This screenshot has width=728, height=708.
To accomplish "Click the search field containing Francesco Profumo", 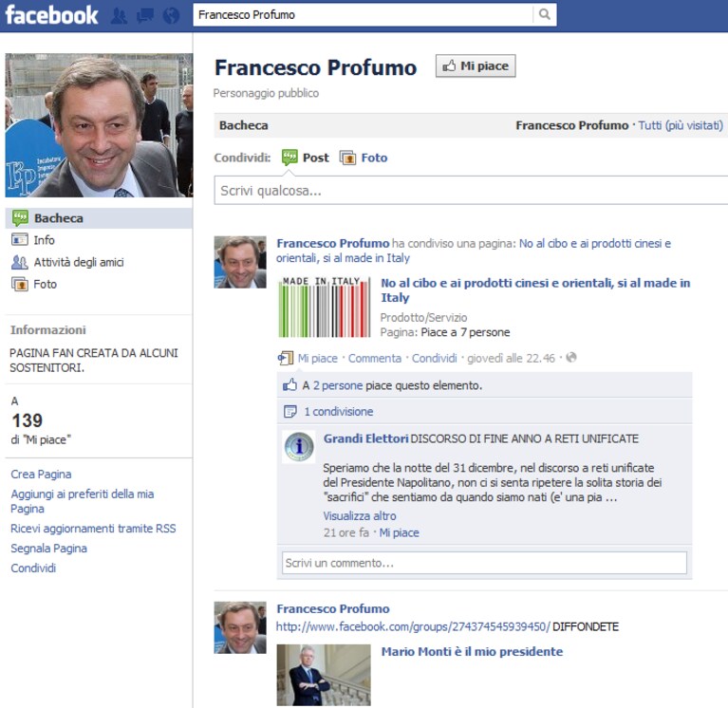I will (363, 15).
